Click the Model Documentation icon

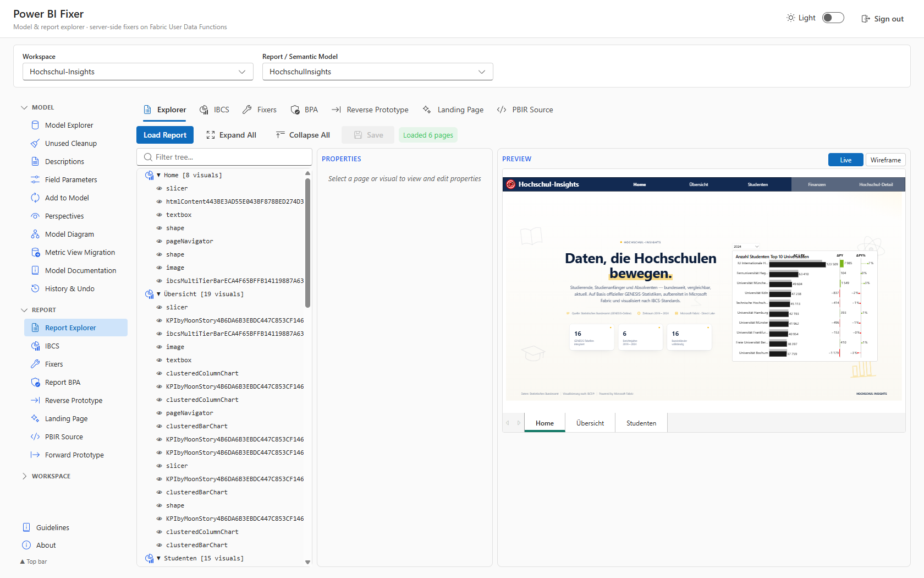[35, 270]
